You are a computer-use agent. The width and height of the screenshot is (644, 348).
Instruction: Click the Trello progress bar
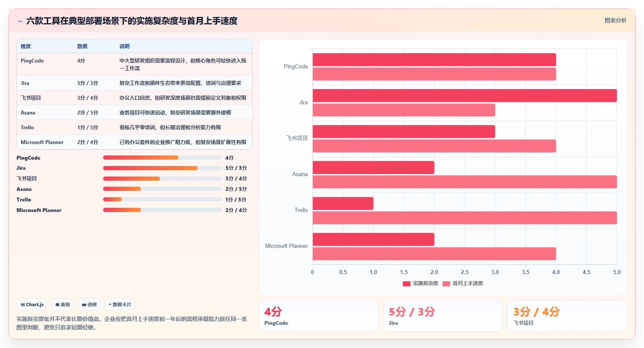(x=163, y=199)
